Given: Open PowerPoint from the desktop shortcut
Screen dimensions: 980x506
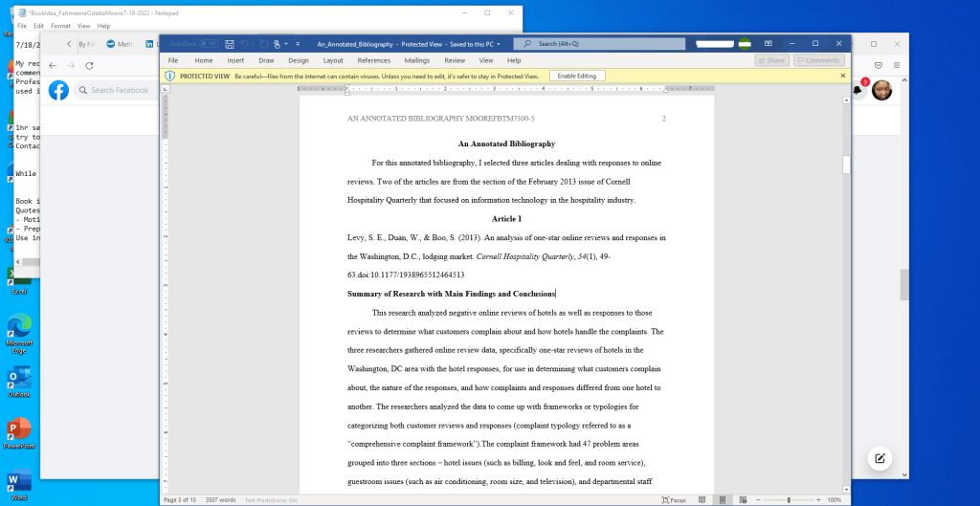Looking at the screenshot, I should [18, 430].
